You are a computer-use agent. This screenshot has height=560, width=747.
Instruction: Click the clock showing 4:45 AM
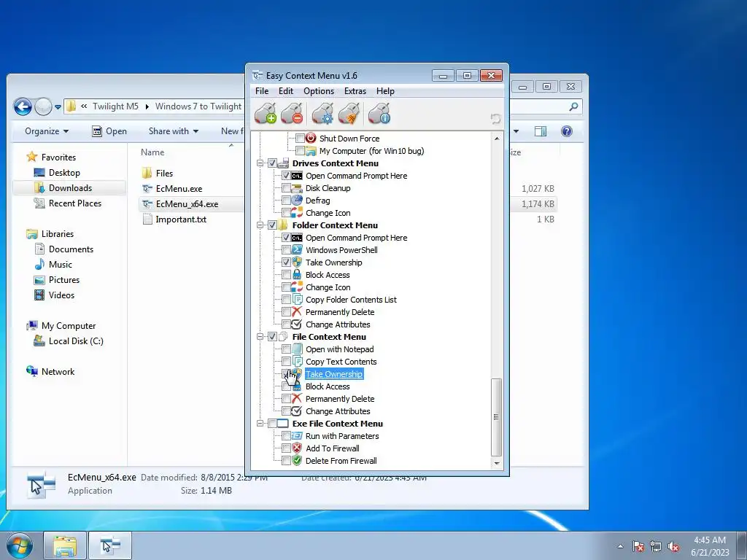709,540
